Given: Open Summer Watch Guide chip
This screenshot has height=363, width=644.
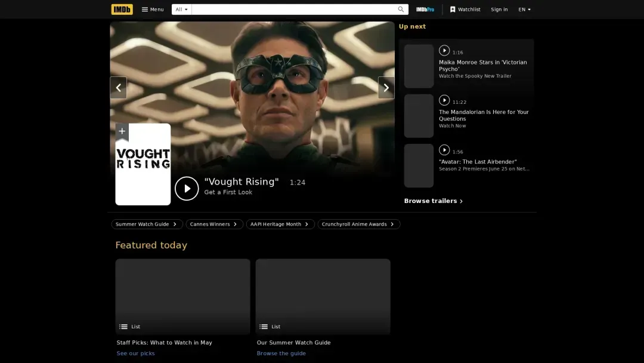Looking at the screenshot, I should pos(147,224).
